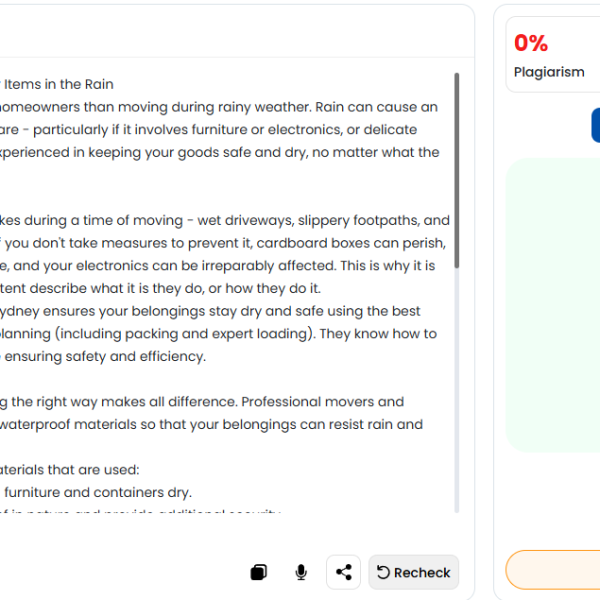Click the circular arrow icon inside Recheck
This screenshot has height=600, width=600.
383,572
